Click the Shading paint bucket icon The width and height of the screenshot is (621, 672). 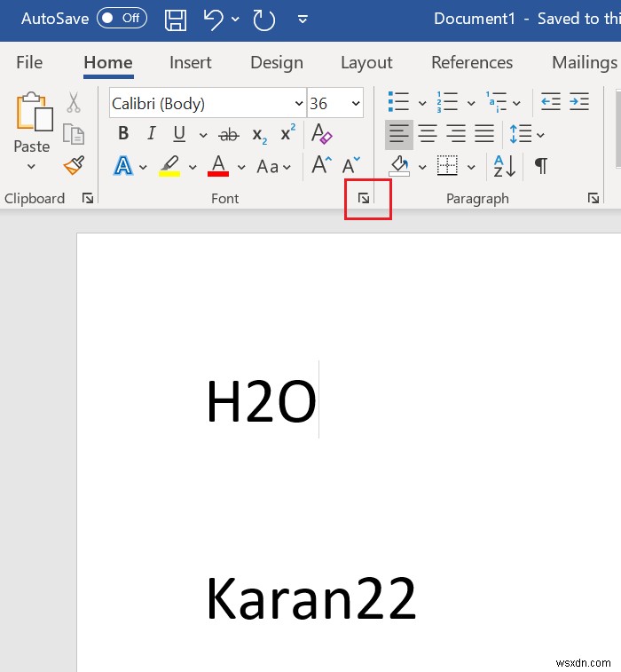(399, 166)
